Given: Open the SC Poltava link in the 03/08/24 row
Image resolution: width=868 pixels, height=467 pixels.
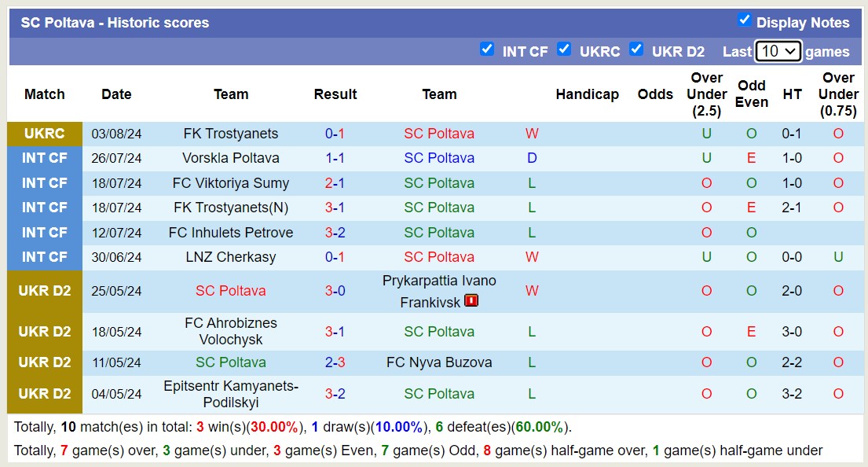Looking at the screenshot, I should click(x=439, y=134).
